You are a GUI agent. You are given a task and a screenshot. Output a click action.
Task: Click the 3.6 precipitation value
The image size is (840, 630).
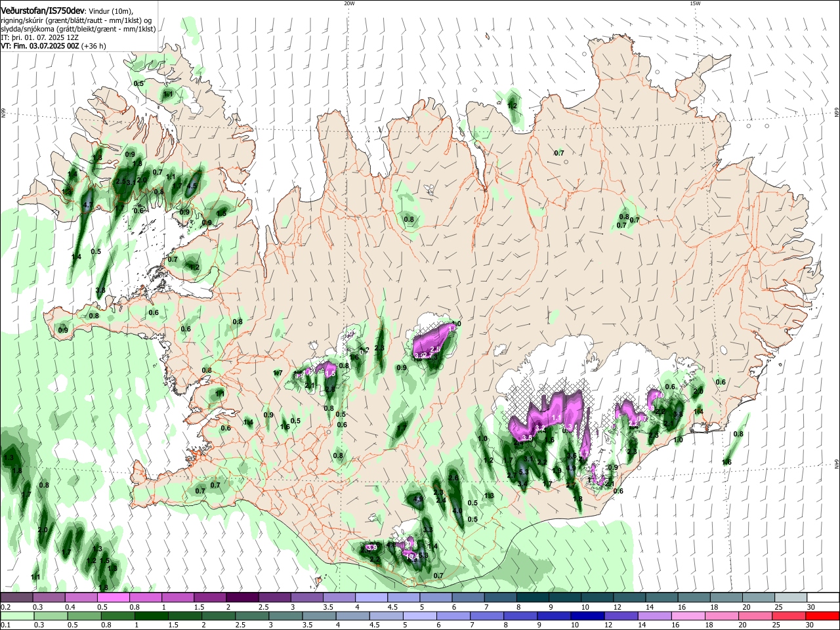pos(572,455)
